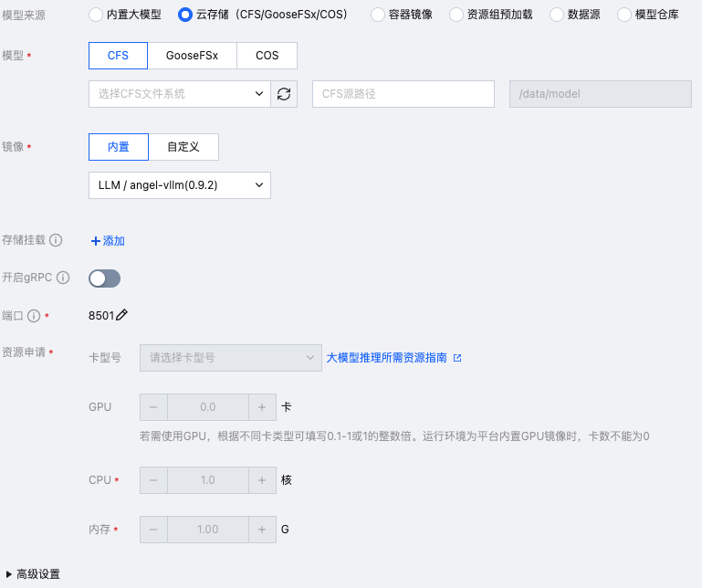Screen dimensions: 702x588
Task: Switch to the GooseFSx tab
Action: [192, 56]
